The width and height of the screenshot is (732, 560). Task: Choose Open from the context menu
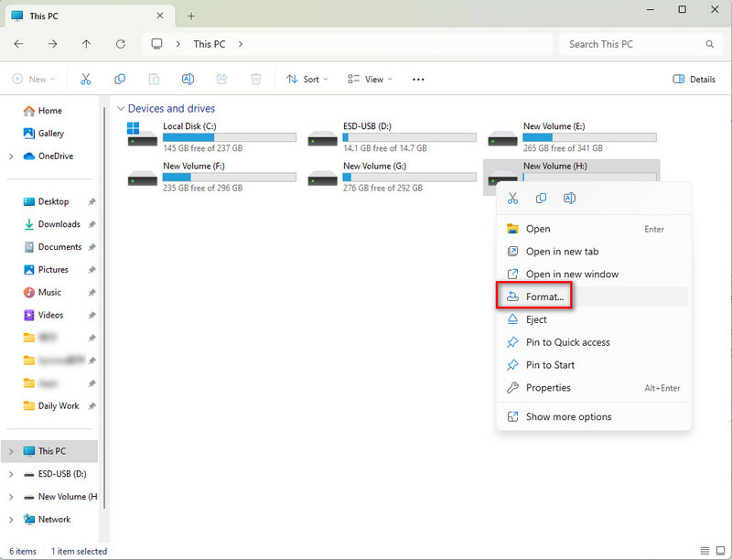(x=593, y=229)
